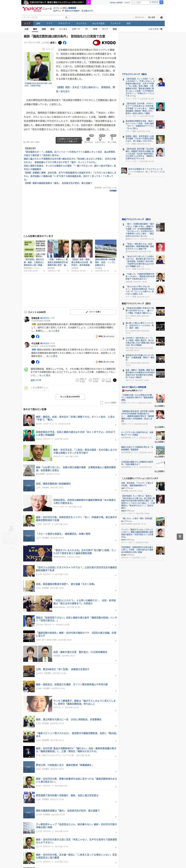Open トピックス一覧 link
Screen dimensions: 186x868
[155, 29]
